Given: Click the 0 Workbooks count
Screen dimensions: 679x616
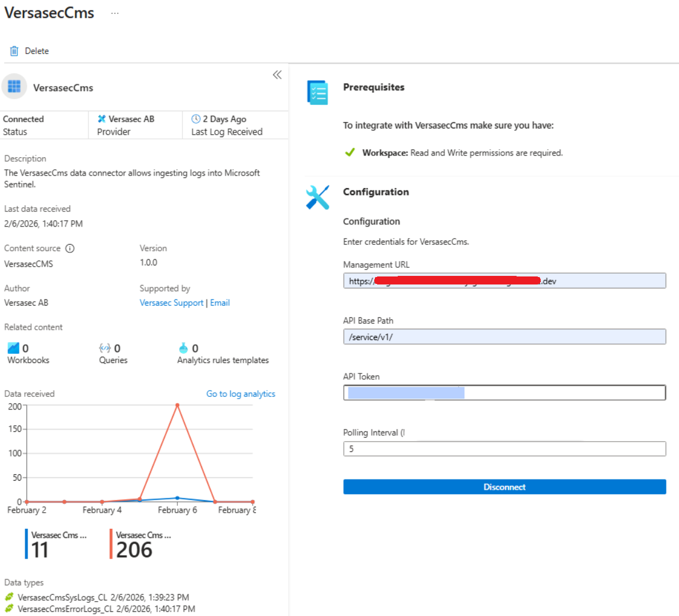Looking at the screenshot, I should click(x=26, y=348).
